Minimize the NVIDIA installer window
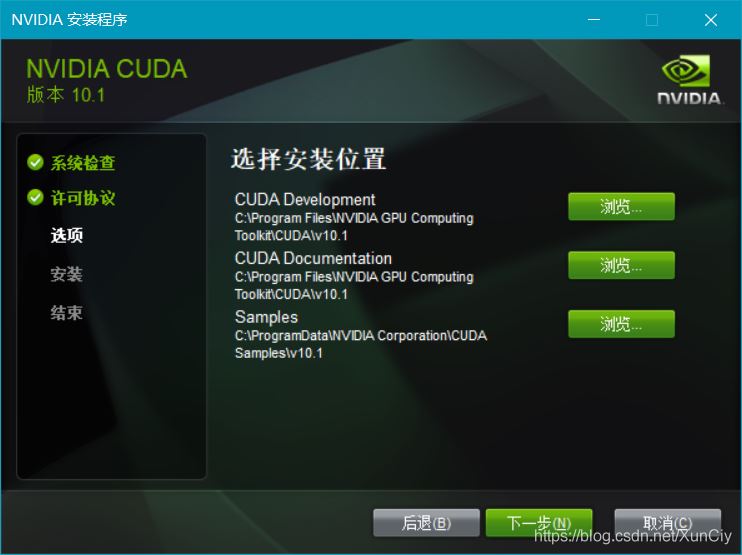This screenshot has height=555, width=742. (x=594, y=19)
